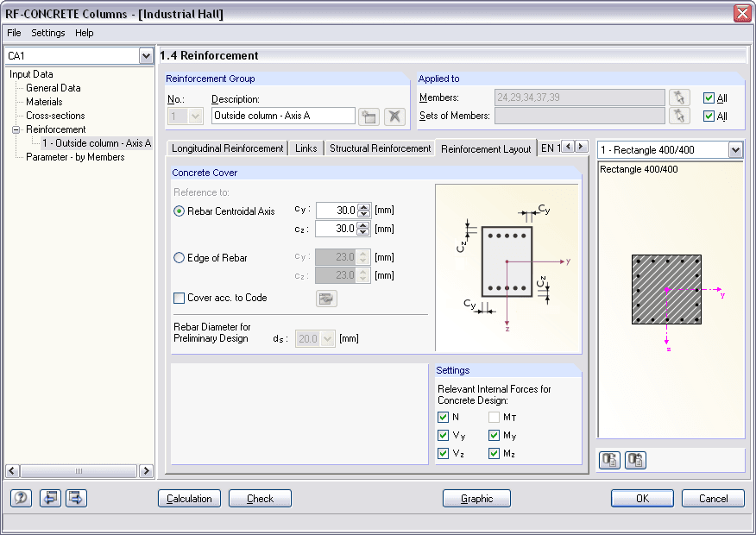Open the CA1 design case dropdown
The width and height of the screenshot is (756, 535).
pos(146,56)
